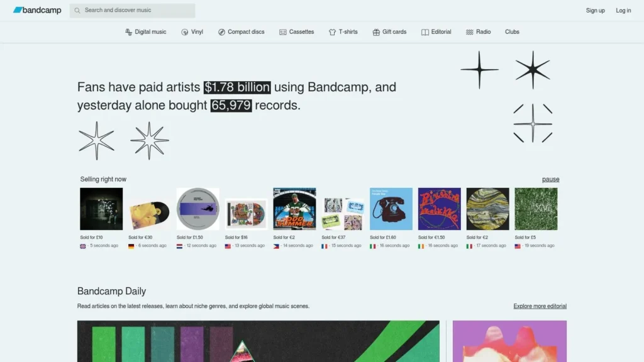Click the Cassettes tape icon
This screenshot has width=644, height=362.
tap(283, 32)
